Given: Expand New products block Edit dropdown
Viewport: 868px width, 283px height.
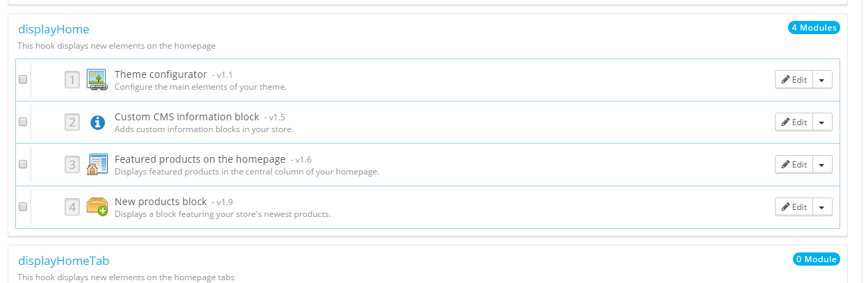Looking at the screenshot, I should click(x=822, y=207).
